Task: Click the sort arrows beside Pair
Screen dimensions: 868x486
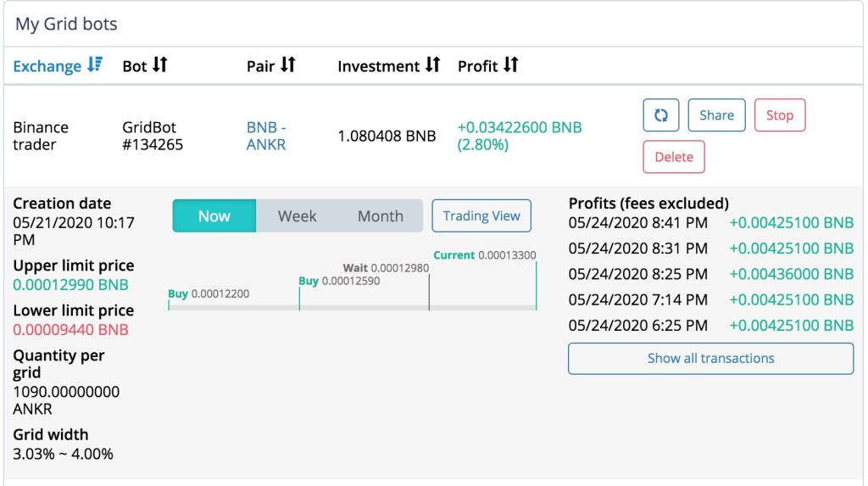Action: pos(287,65)
